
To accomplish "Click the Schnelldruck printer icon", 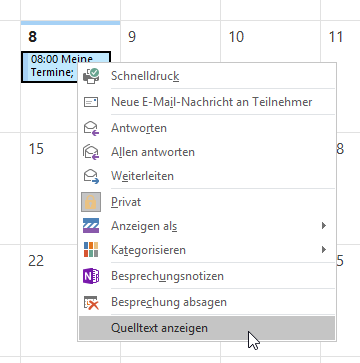I will point(91,76).
